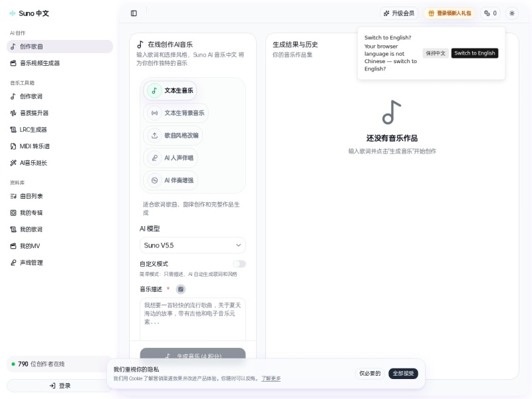The image size is (532, 399).
Task: Click the 登录 button in sidebar
Action: tap(60, 386)
